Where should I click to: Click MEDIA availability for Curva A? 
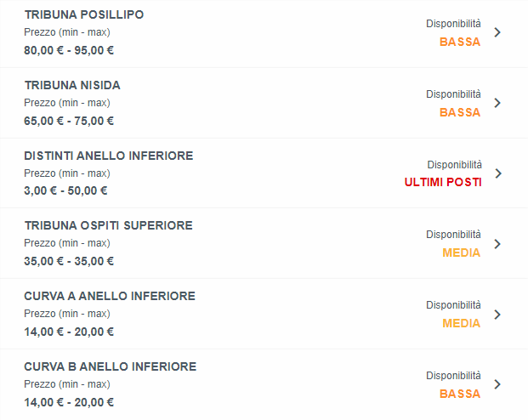point(461,323)
